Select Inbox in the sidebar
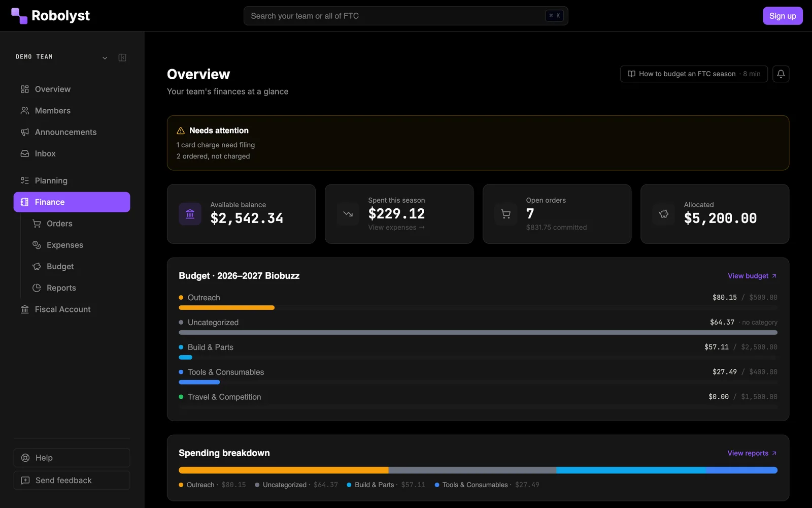Image resolution: width=812 pixels, height=508 pixels. [72, 153]
